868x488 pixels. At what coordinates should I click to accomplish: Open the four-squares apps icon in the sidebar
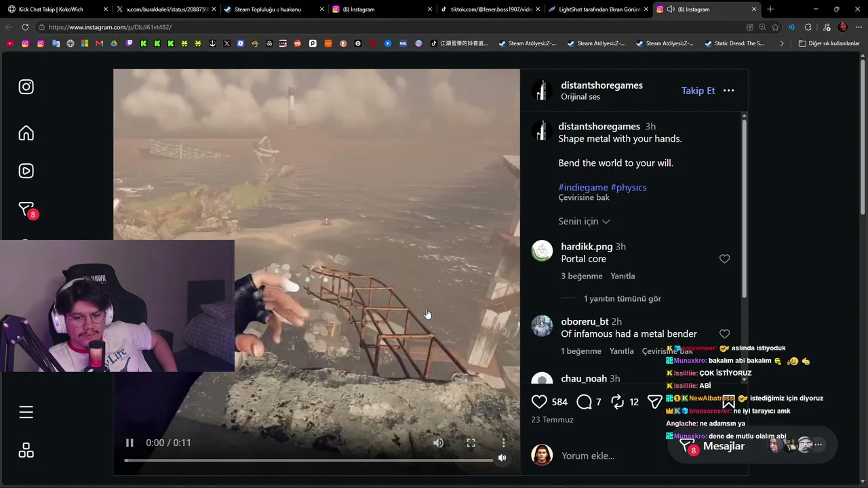point(26,450)
